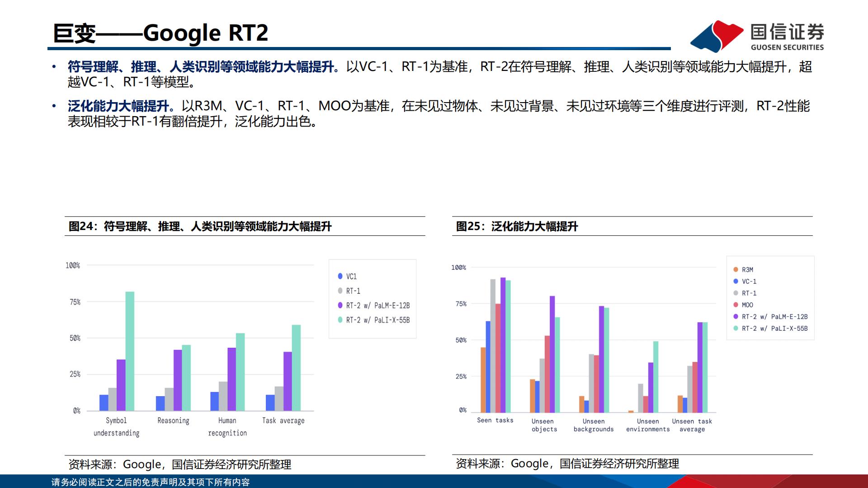Click the R3M legend entry in Figure 25
This screenshot has height=488, width=868.
(743, 270)
